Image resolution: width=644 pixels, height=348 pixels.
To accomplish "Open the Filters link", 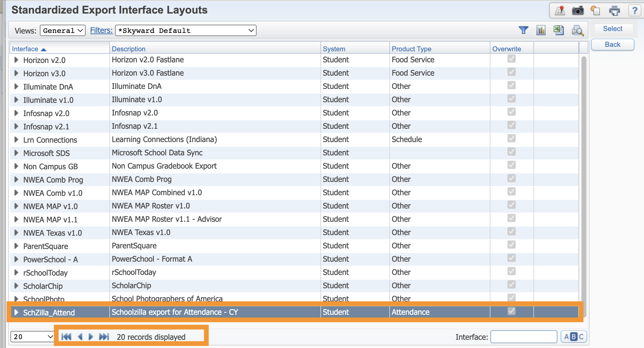I will coord(101,30).
